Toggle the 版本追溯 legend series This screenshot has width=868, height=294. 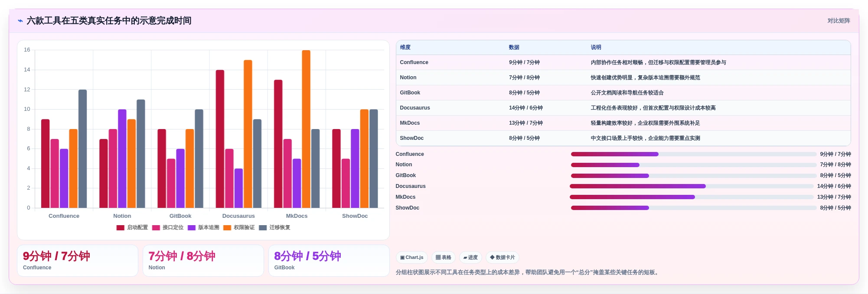click(x=203, y=228)
